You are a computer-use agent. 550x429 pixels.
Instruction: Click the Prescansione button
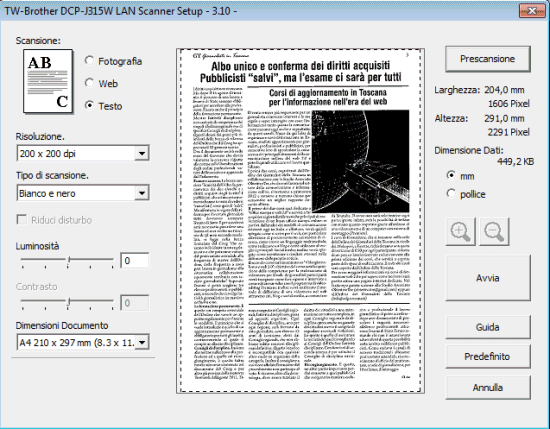pos(488,59)
